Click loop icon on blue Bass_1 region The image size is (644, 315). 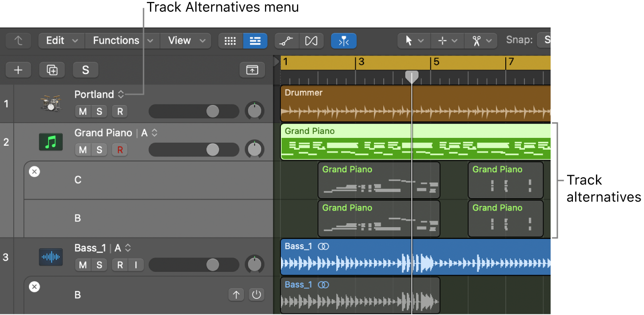tap(323, 246)
